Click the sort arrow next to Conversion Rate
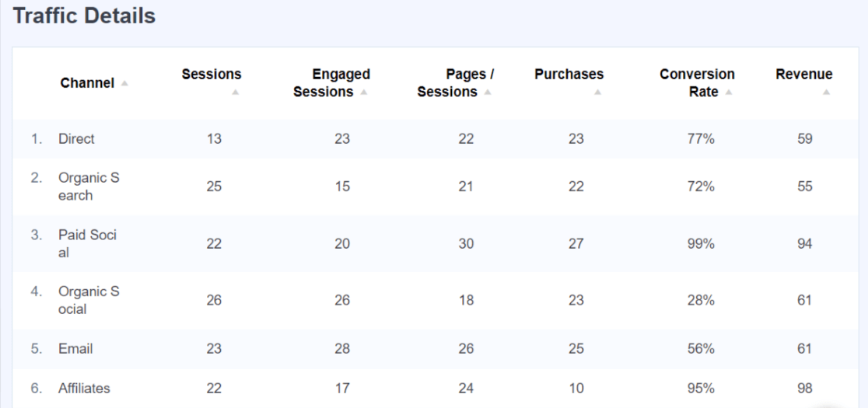 pyautogui.click(x=729, y=92)
